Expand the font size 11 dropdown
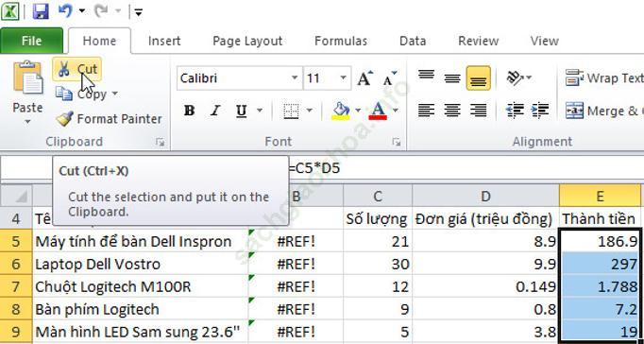The height and width of the screenshot is (344, 644). pos(343,78)
